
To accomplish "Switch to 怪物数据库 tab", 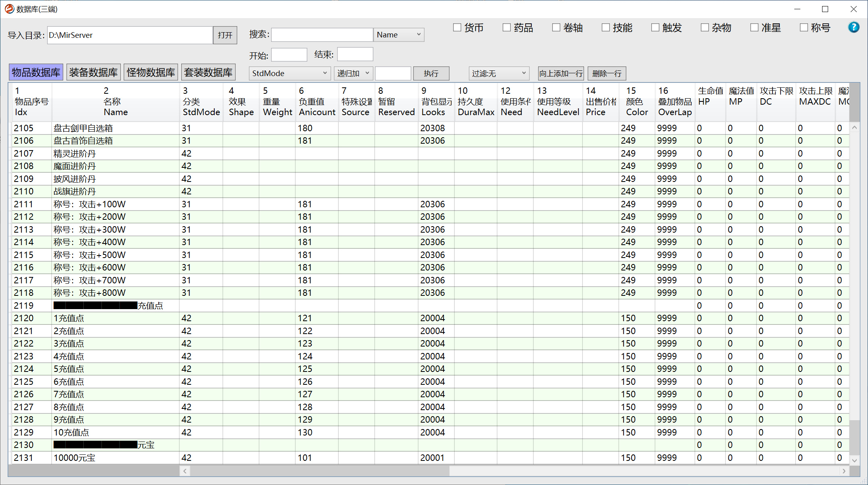I will 151,72.
